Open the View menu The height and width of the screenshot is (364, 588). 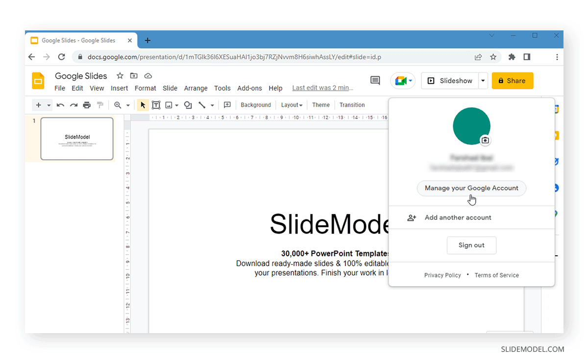(x=97, y=88)
